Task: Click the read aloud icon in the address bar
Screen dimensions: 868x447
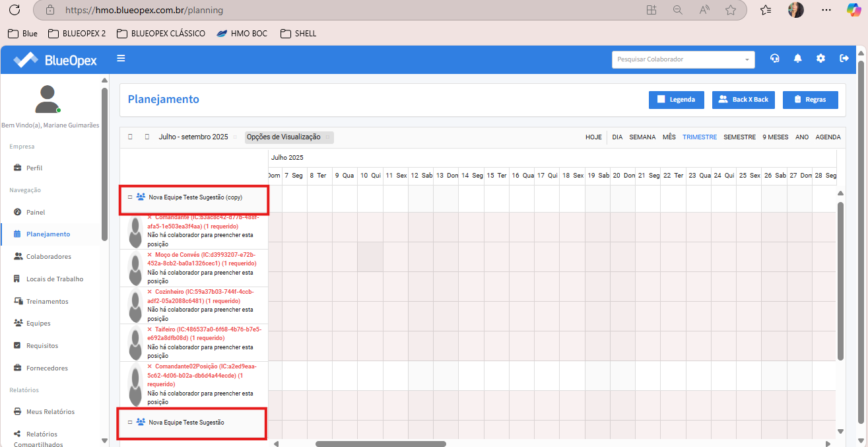Action: (704, 10)
